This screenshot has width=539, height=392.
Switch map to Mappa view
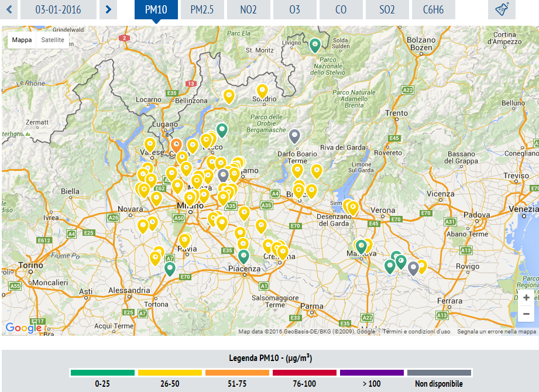(22, 40)
